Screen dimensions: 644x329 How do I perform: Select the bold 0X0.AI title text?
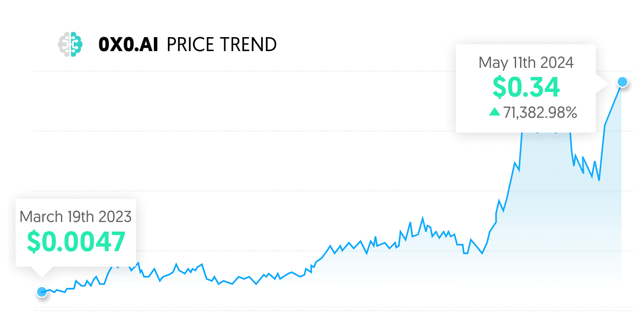coord(128,45)
